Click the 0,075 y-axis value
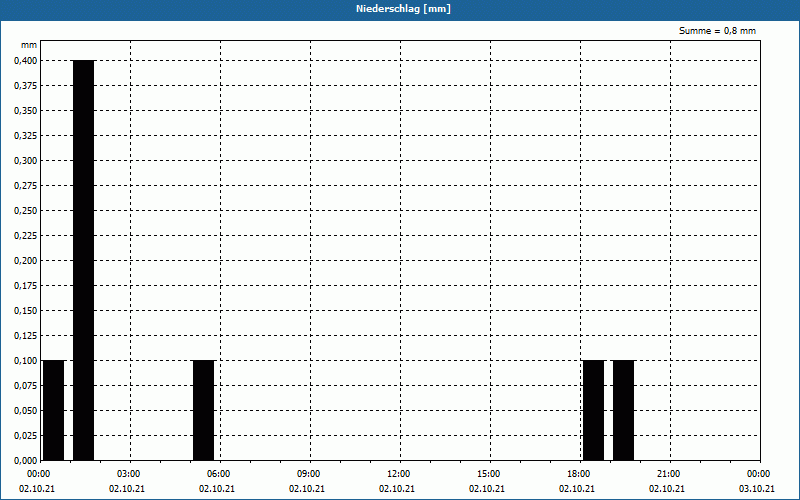Image resolution: width=800 pixels, height=500 pixels. [x=26, y=386]
